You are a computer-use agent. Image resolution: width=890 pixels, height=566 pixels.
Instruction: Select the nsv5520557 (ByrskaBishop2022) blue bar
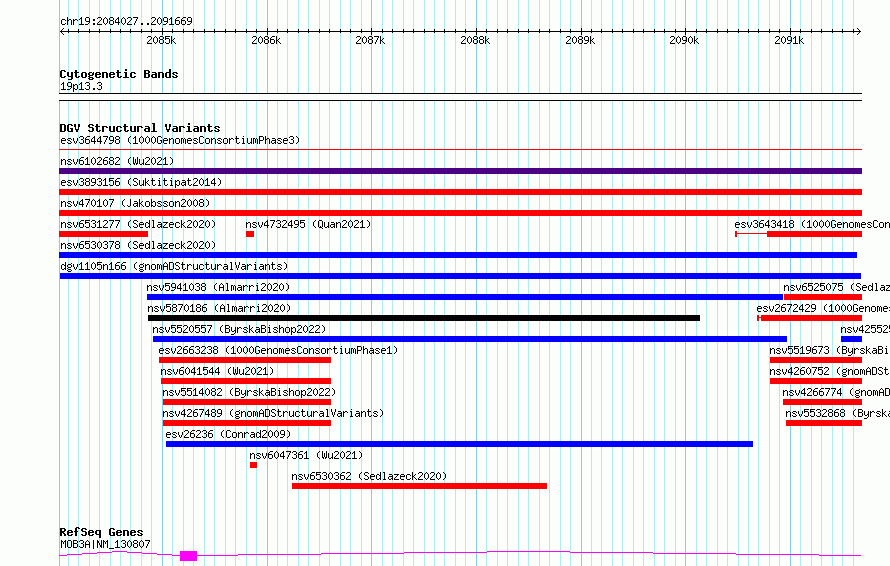coord(470,339)
